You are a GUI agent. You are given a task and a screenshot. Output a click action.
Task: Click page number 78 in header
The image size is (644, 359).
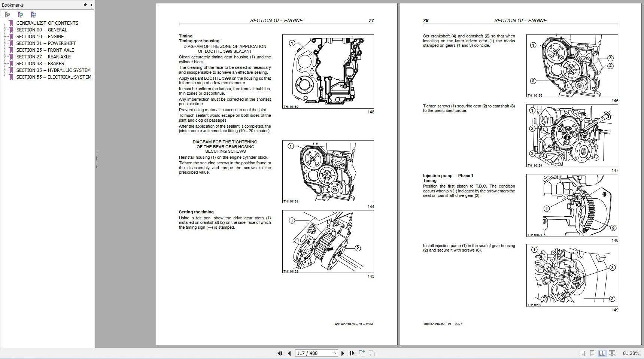(x=426, y=20)
